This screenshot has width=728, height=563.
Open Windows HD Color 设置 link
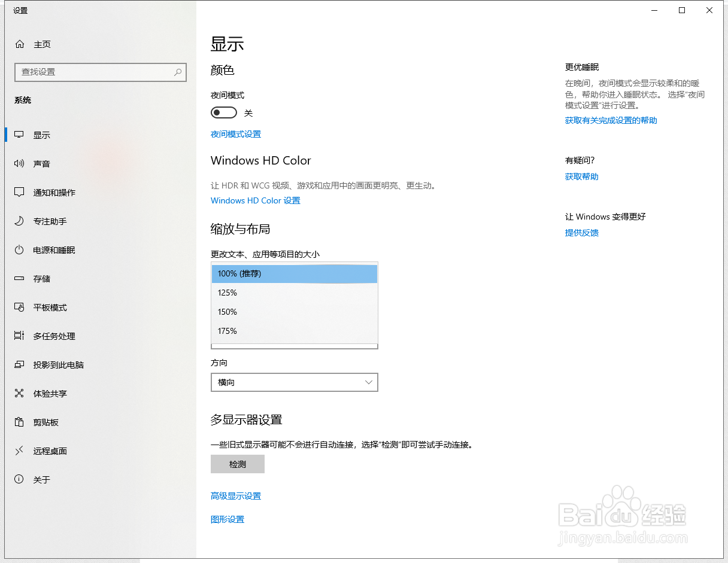[255, 200]
